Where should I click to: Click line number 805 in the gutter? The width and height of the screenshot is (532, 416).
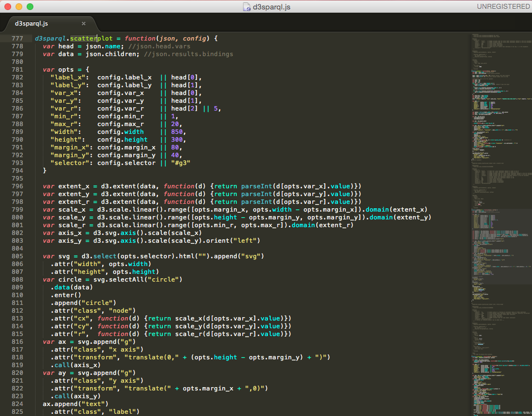17,256
